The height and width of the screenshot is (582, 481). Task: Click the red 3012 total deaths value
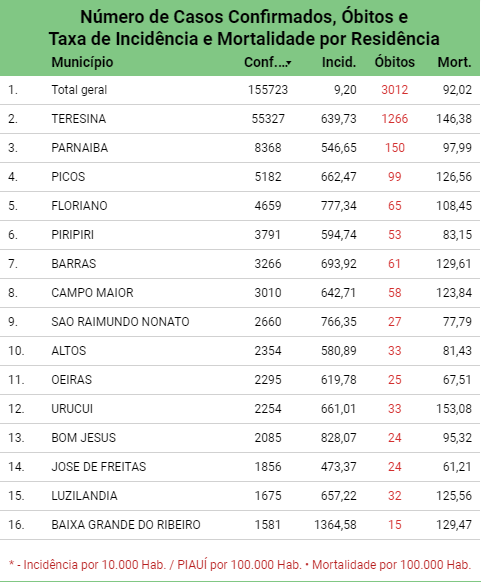click(395, 90)
